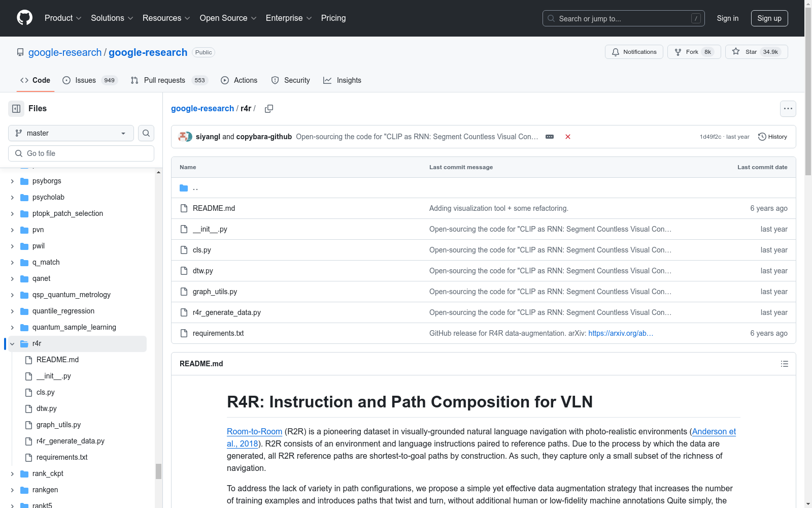Click the dtw.py file icon in the table

point(184,271)
